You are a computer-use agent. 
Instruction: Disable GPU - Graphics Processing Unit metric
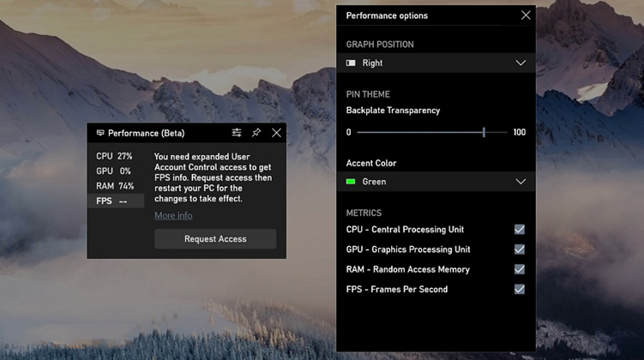pos(519,249)
